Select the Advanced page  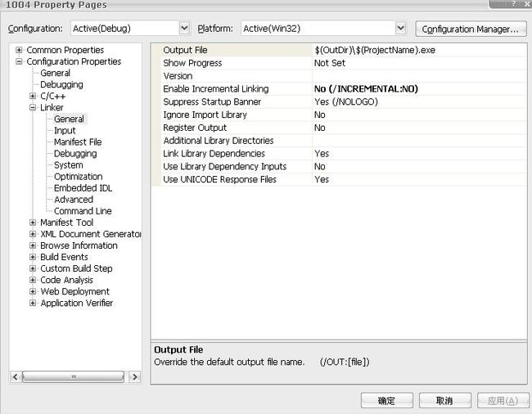pos(74,200)
